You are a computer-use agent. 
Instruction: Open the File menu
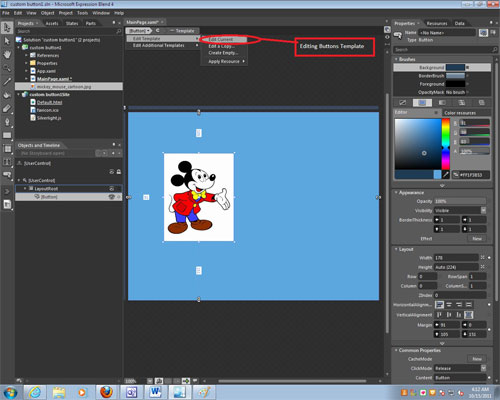tap(6, 13)
